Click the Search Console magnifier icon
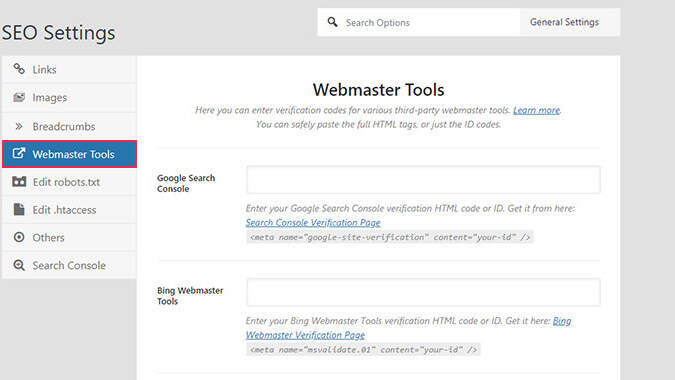This screenshot has height=380, width=675. click(19, 265)
